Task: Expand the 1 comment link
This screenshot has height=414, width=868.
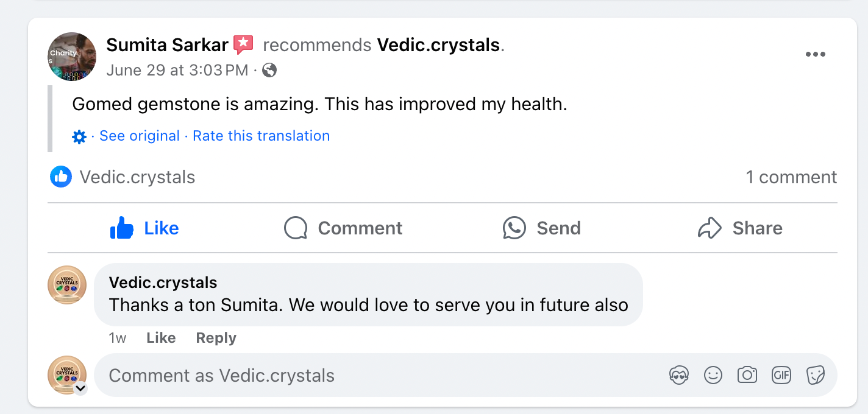Action: pos(791,177)
